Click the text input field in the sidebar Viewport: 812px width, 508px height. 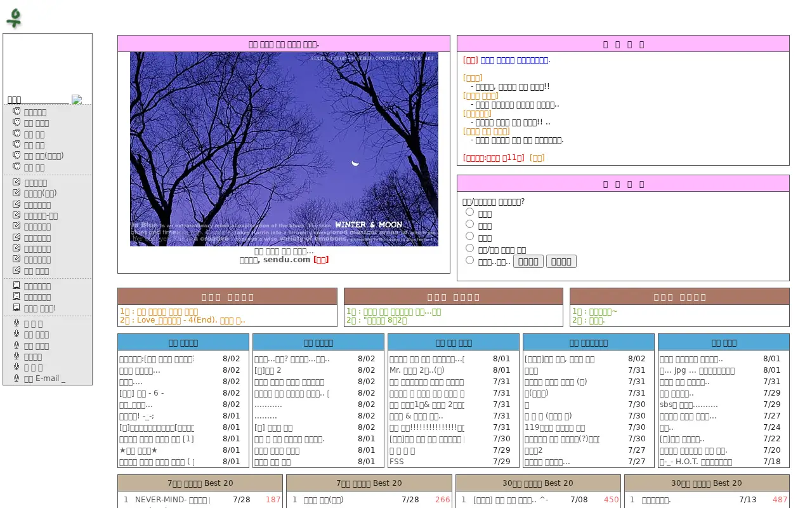point(37,99)
